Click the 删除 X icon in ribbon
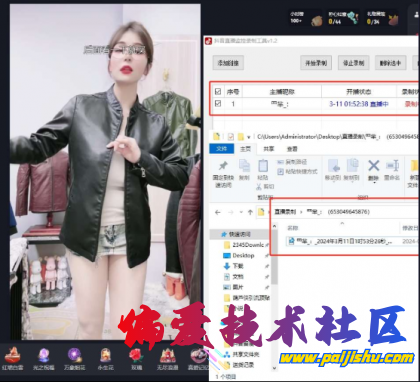 coord(374,166)
